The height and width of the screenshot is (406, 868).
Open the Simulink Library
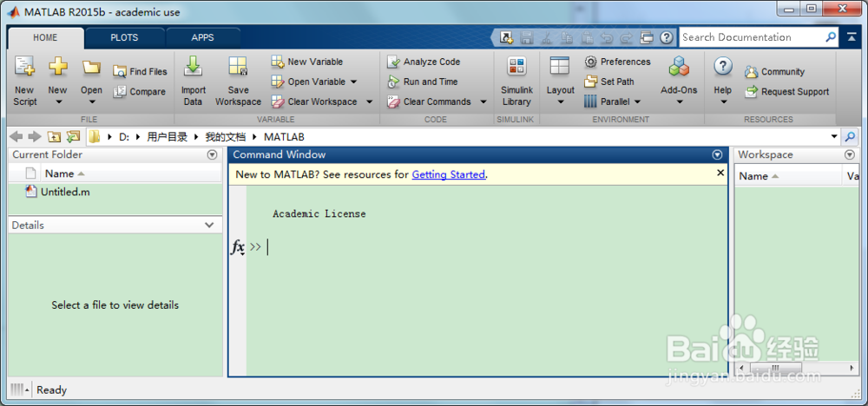(516, 82)
